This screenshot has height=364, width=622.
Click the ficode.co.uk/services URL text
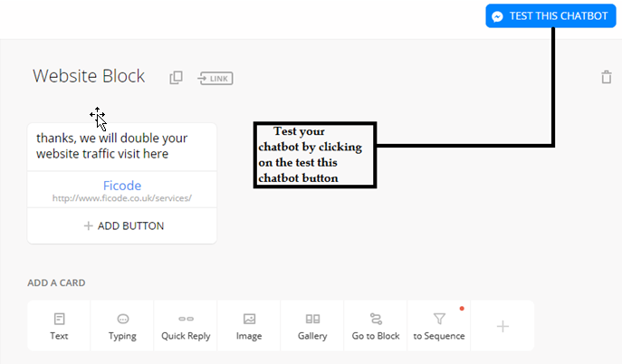(121, 198)
